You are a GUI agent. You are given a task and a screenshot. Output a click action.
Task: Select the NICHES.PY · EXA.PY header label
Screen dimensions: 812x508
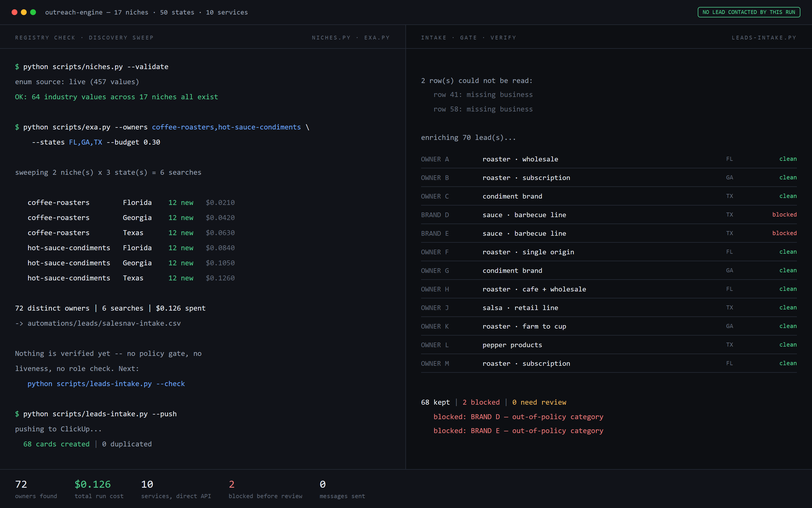coord(351,38)
